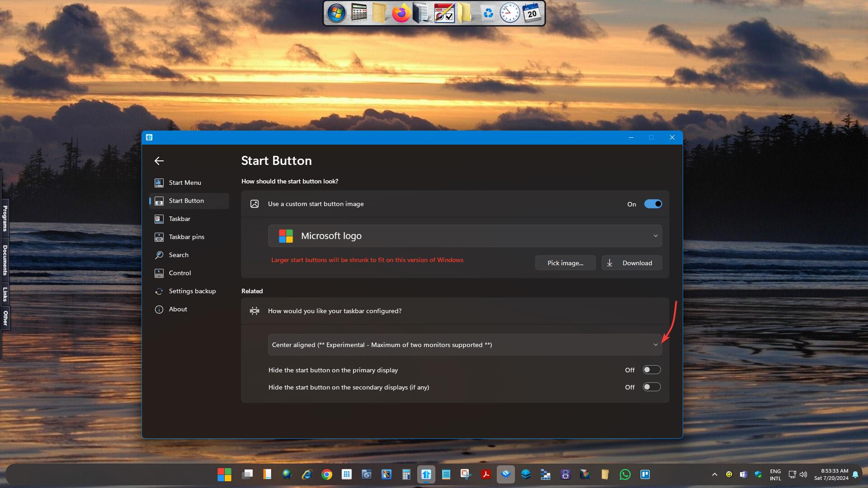Open the notebook icon in the dock

point(421,13)
